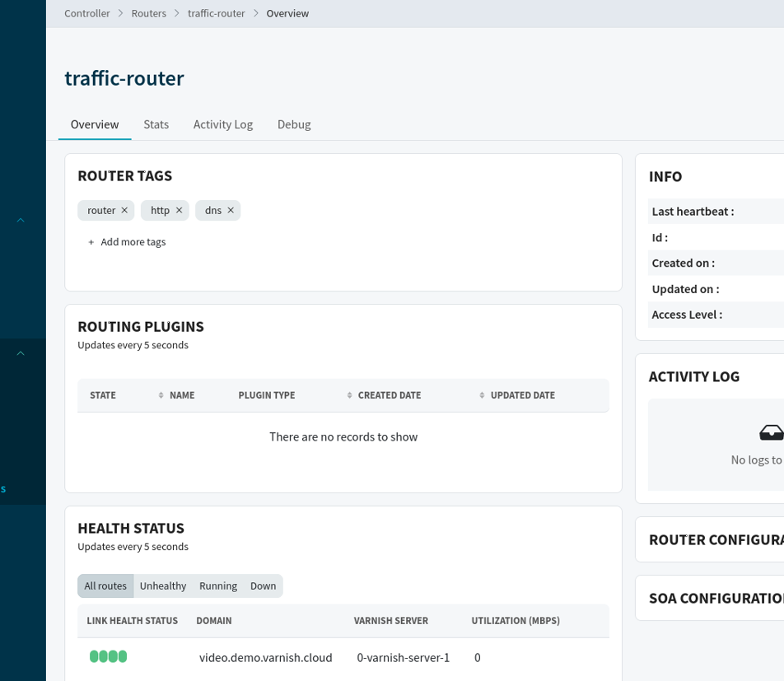Open the video.demo.varnish.cloud domain row
The height and width of the screenshot is (681, 784).
pos(266,657)
